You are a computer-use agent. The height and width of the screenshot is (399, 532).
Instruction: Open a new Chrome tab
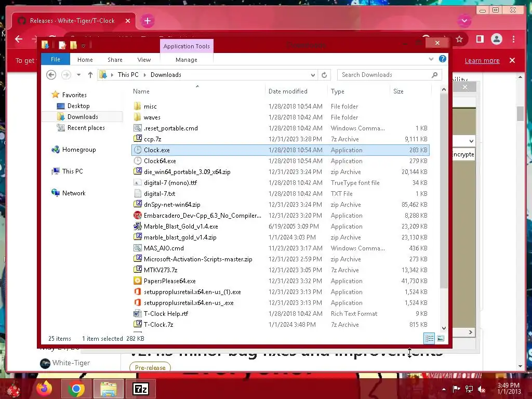pos(147,21)
